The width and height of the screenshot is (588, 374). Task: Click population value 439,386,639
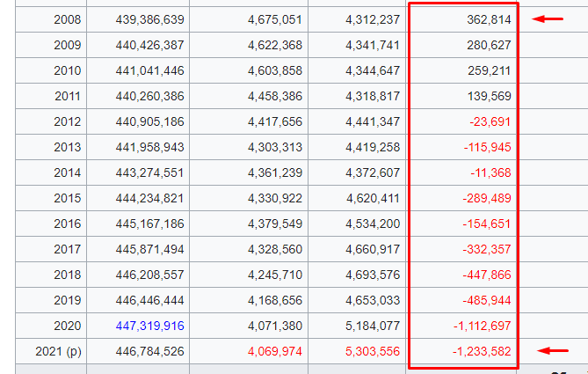pyautogui.click(x=149, y=19)
